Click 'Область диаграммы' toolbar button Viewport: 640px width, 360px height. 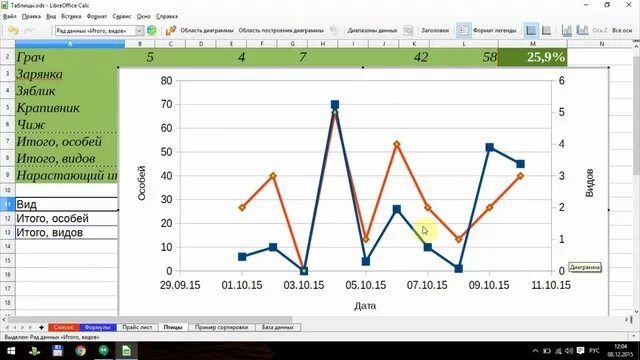coord(207,30)
